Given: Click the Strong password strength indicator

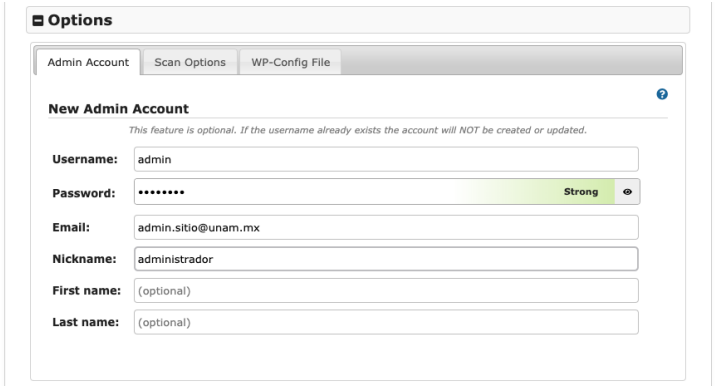Looking at the screenshot, I should (580, 192).
